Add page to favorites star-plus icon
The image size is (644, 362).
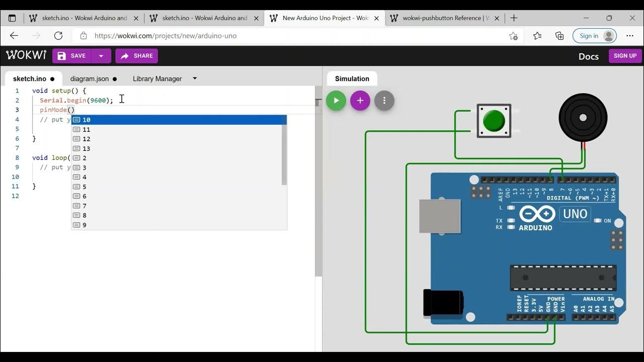[x=513, y=36]
